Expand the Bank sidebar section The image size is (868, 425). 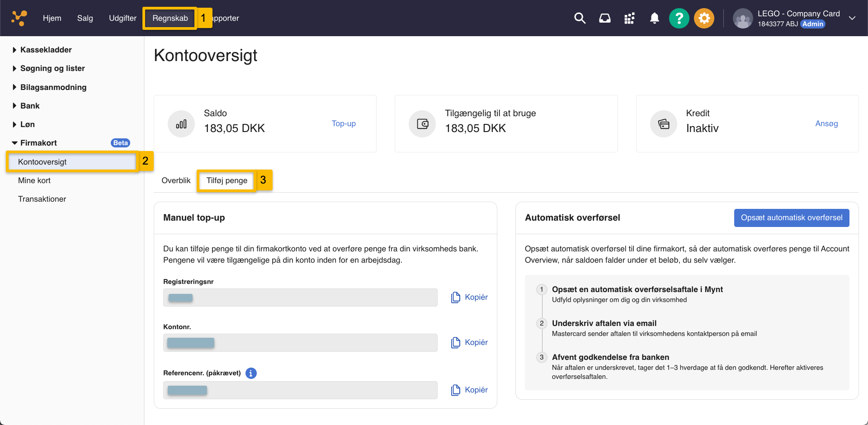pyautogui.click(x=30, y=106)
